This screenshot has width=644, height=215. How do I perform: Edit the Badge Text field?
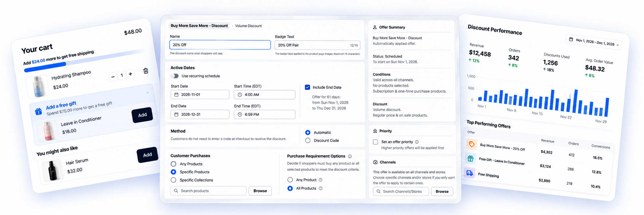click(x=317, y=45)
